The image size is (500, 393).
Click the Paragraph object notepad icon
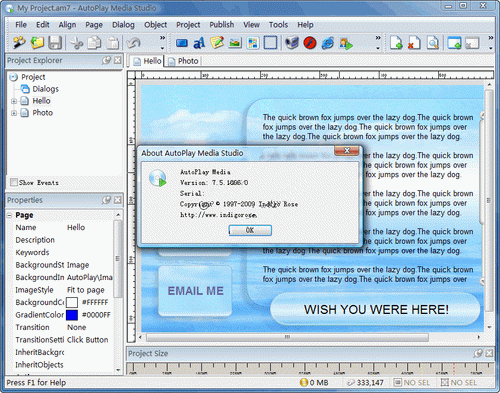(217, 43)
